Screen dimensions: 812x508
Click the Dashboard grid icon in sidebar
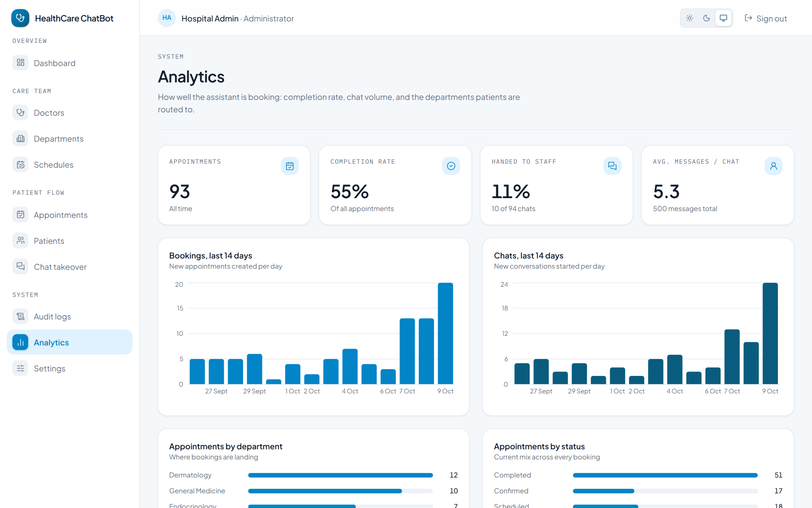(21, 63)
